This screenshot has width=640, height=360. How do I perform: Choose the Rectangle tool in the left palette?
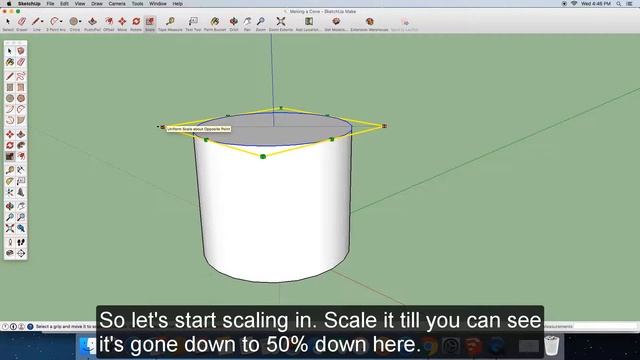(x=10, y=87)
